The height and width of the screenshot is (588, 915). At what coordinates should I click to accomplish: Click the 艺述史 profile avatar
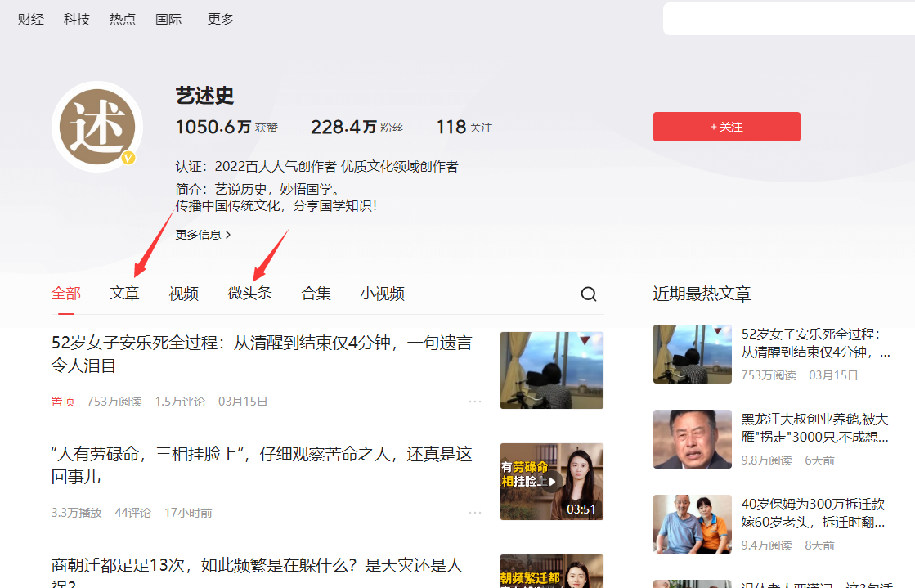[x=97, y=127]
